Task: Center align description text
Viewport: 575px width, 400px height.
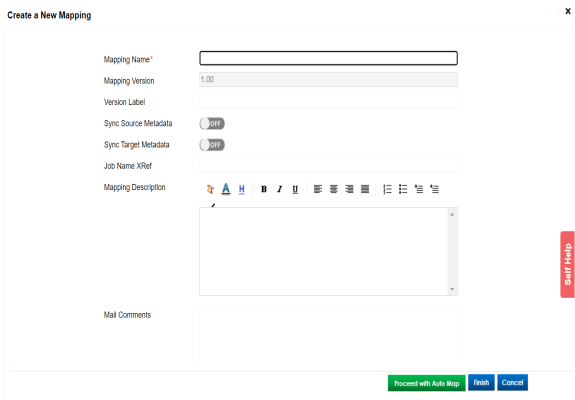Action: [x=333, y=189]
